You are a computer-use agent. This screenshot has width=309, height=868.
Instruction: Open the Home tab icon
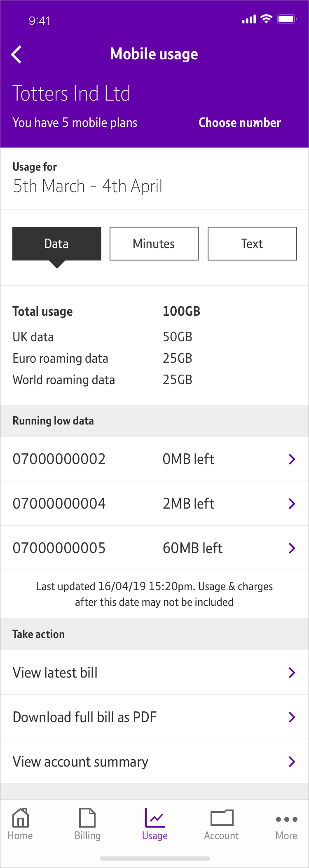(x=20, y=818)
